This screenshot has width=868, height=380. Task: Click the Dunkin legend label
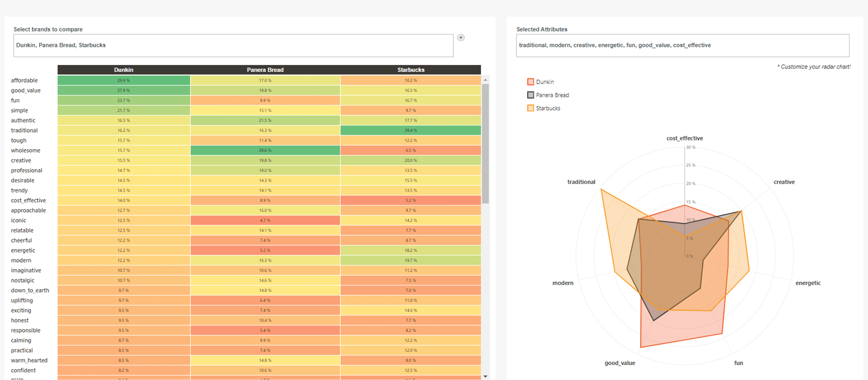[x=545, y=82]
